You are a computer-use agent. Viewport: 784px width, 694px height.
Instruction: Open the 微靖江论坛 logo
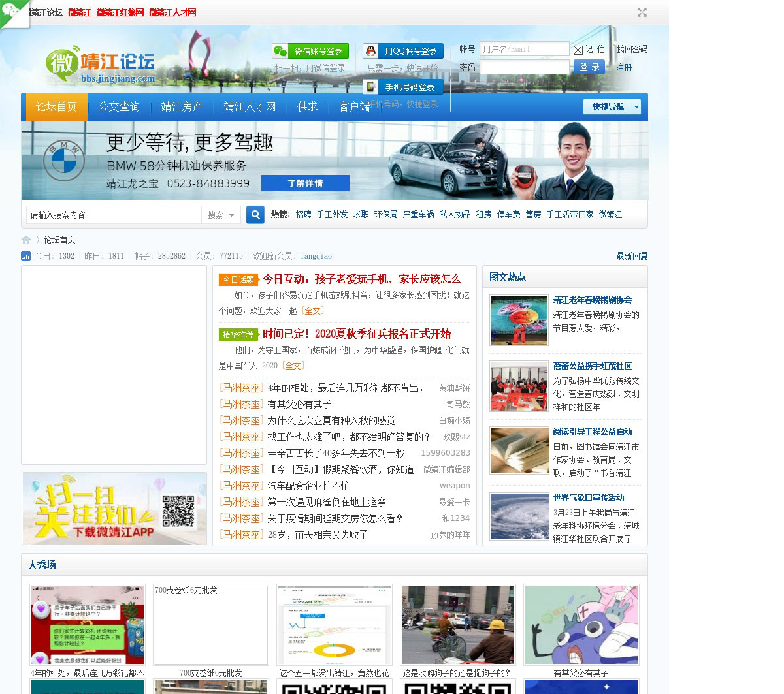tap(101, 65)
